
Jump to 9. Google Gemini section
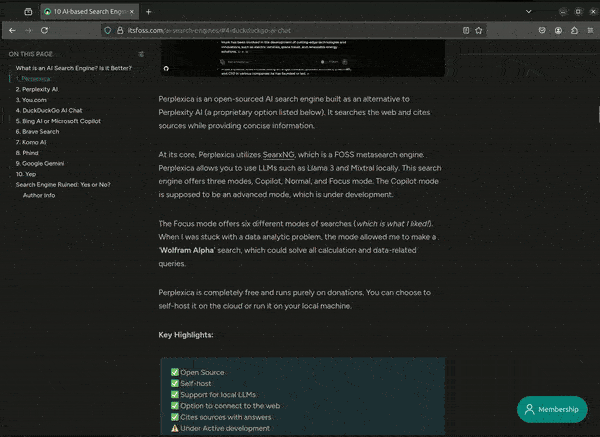pos(40,163)
